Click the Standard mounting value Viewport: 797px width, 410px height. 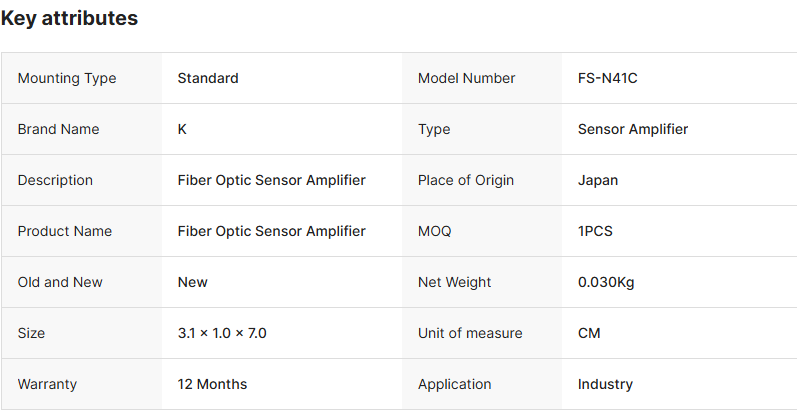(208, 78)
